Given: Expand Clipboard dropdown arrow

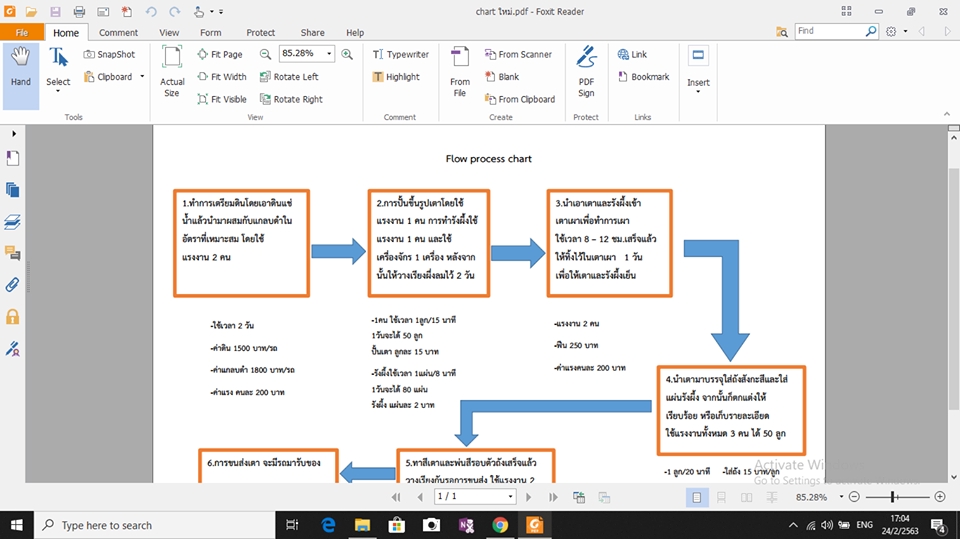Looking at the screenshot, I should [x=142, y=77].
